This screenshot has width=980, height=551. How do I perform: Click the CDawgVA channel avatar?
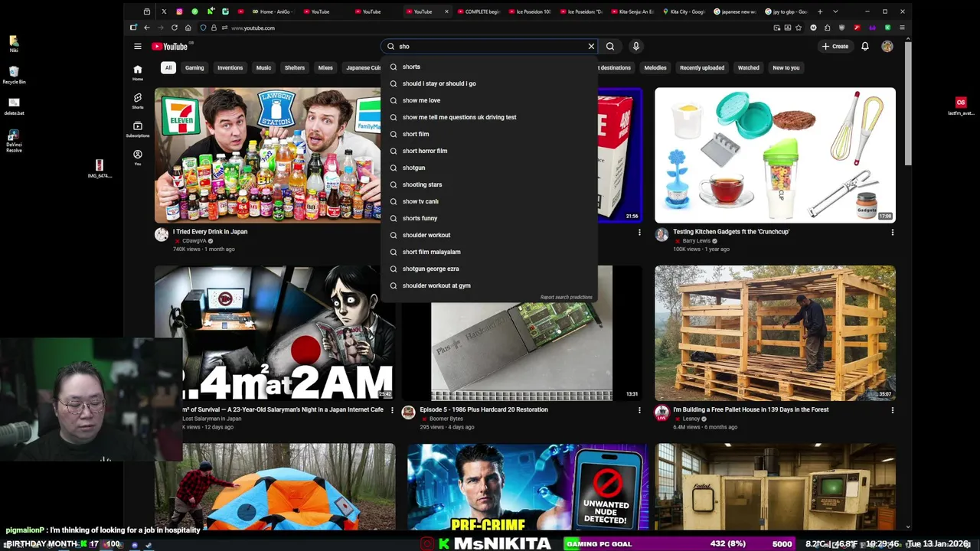point(162,235)
